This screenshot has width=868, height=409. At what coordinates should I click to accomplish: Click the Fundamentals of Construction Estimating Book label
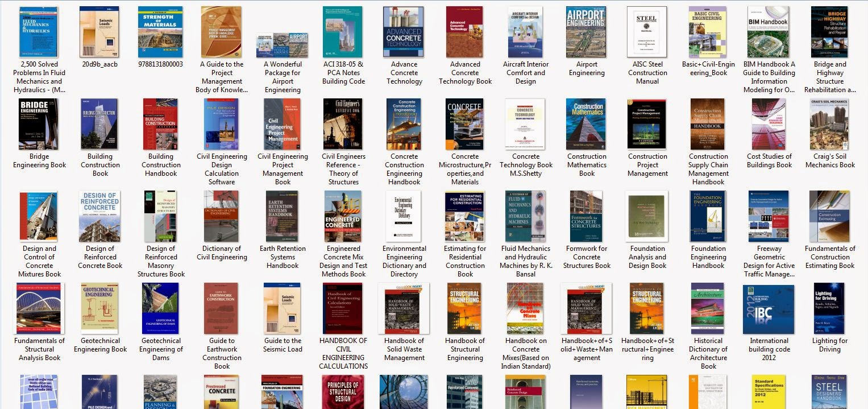[x=829, y=257]
